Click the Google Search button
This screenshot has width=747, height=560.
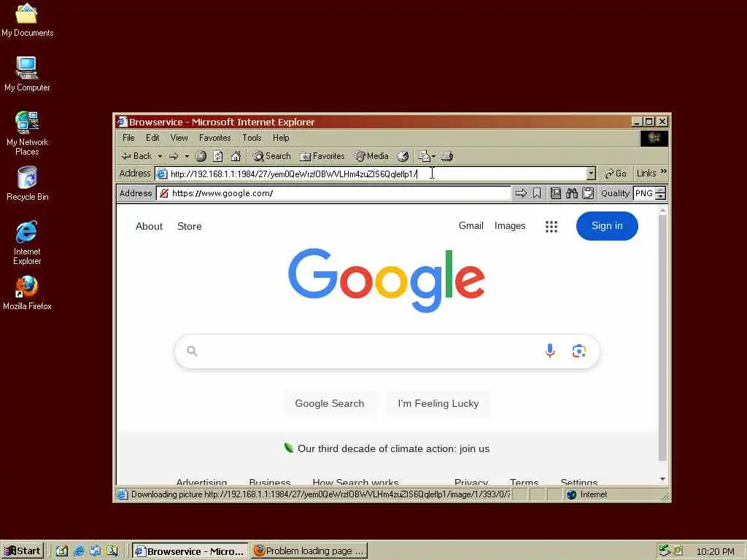330,404
